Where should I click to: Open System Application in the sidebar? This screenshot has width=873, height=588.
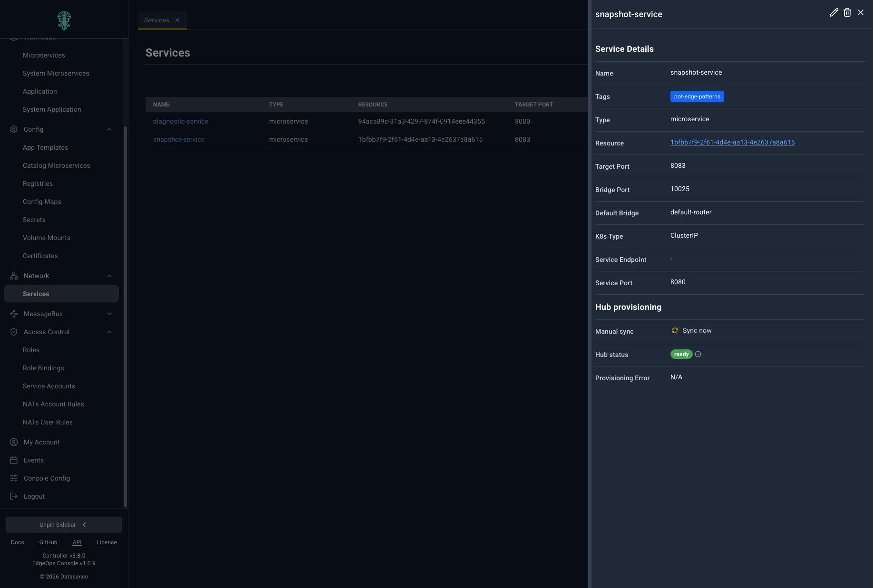tap(52, 109)
